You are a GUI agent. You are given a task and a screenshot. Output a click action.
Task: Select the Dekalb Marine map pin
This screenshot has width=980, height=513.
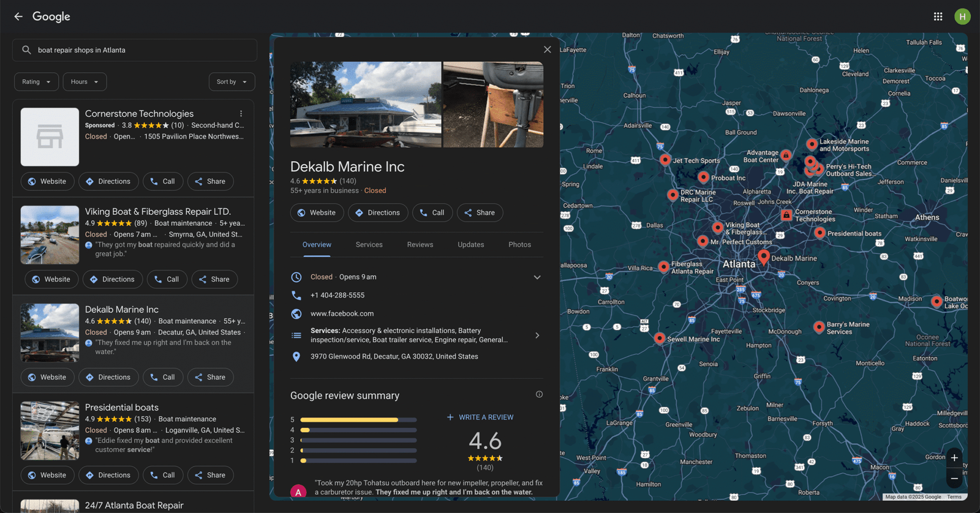point(763,256)
